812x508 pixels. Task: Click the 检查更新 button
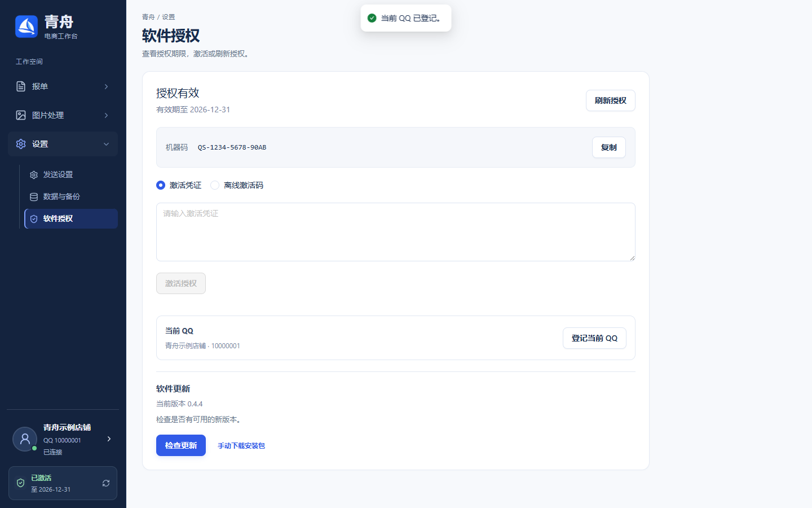click(181, 445)
